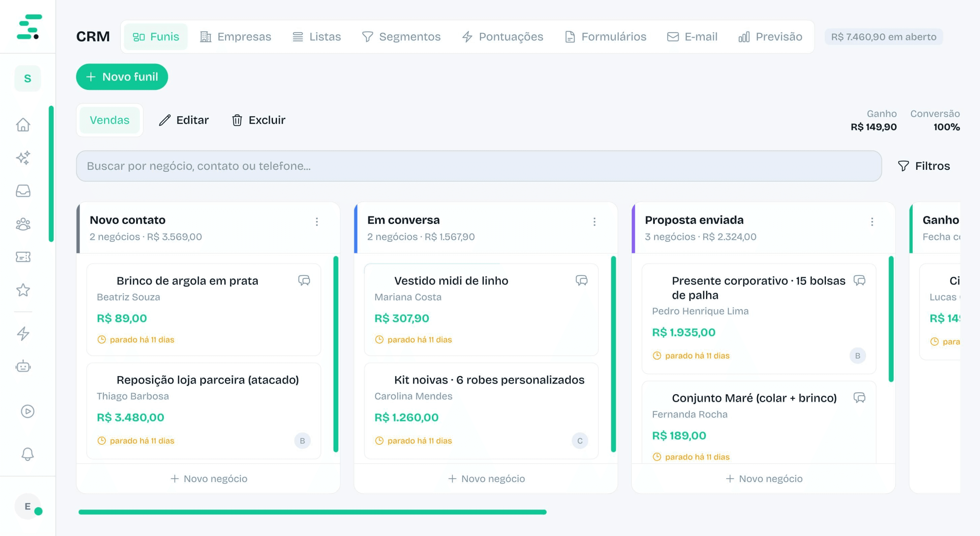This screenshot has width=980, height=536.
Task: Open the ticket icon in sidebar
Action: (23, 257)
